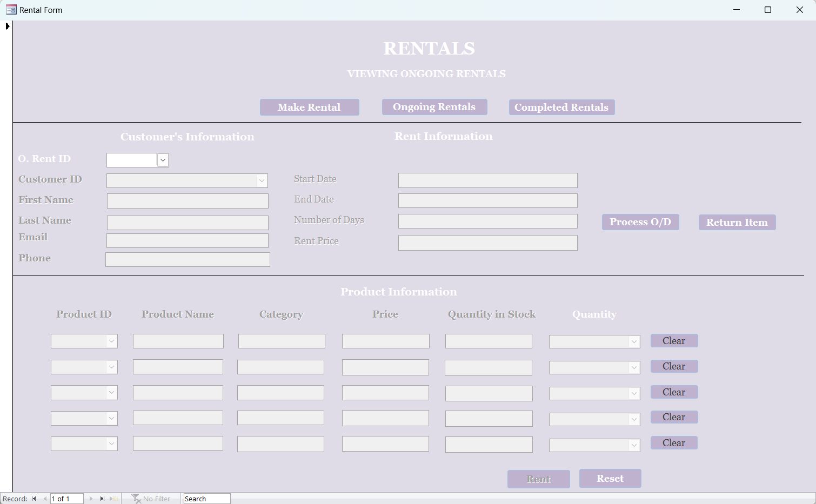Focus the First Name field
816x504 pixels.
coord(188,201)
